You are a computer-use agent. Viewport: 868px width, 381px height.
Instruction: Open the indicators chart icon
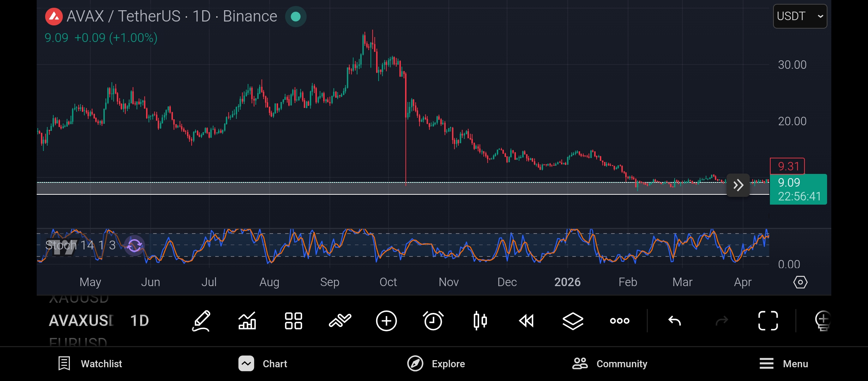pos(247,321)
